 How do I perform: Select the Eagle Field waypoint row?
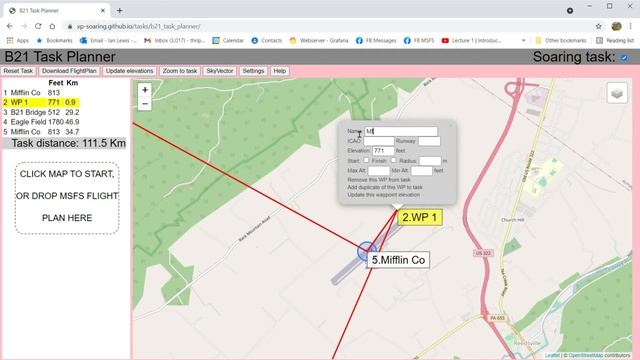click(x=41, y=122)
